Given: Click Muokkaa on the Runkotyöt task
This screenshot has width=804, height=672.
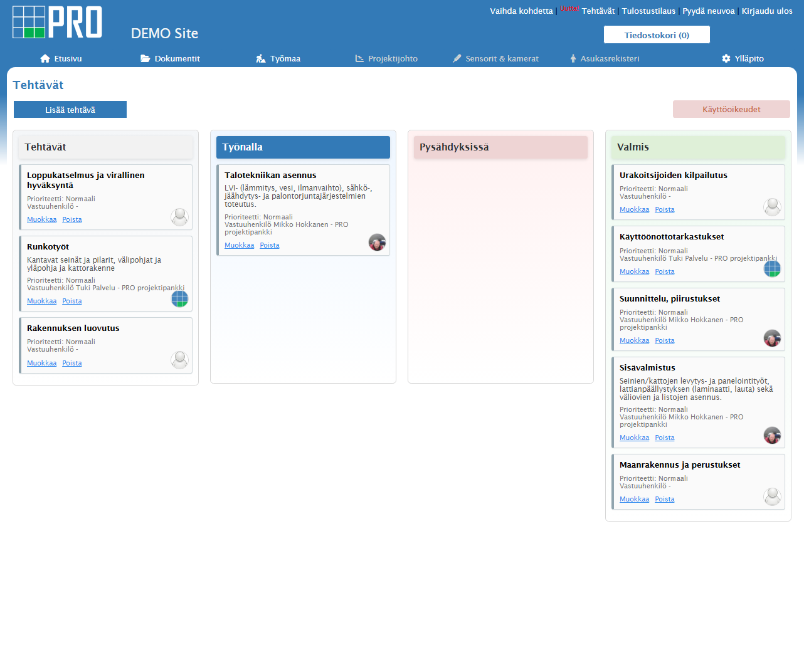Looking at the screenshot, I should point(41,301).
